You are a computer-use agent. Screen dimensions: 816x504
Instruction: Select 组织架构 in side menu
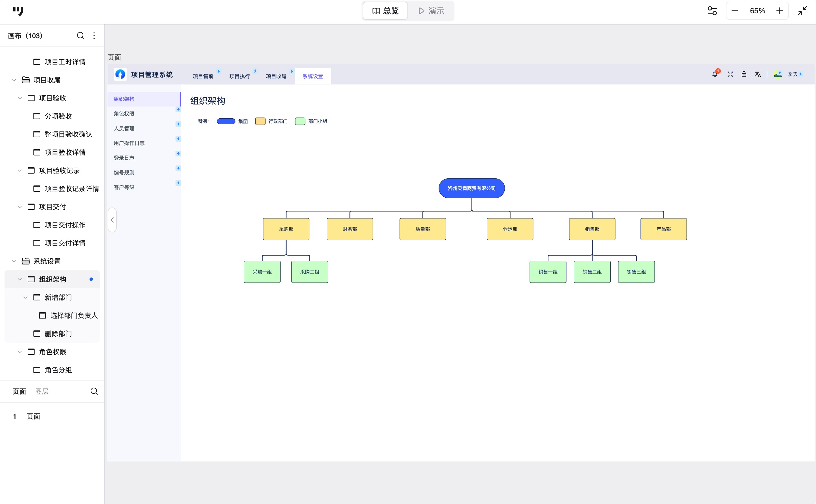click(144, 99)
